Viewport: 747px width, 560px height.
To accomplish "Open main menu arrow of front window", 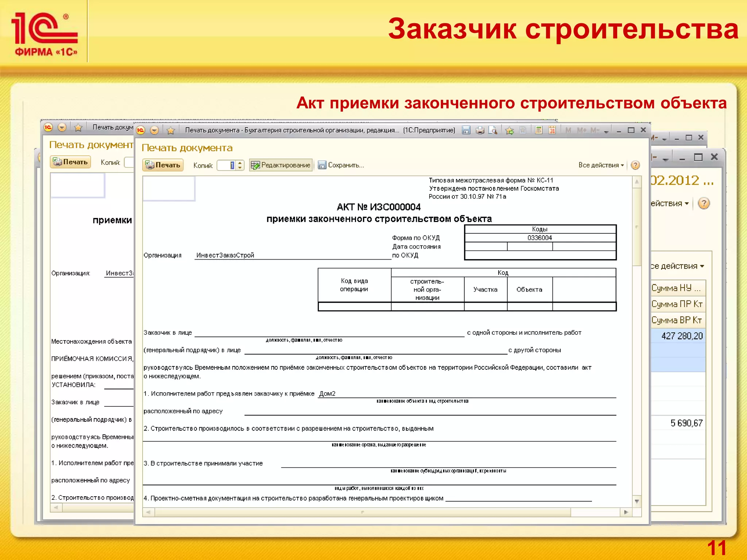I will click(154, 130).
